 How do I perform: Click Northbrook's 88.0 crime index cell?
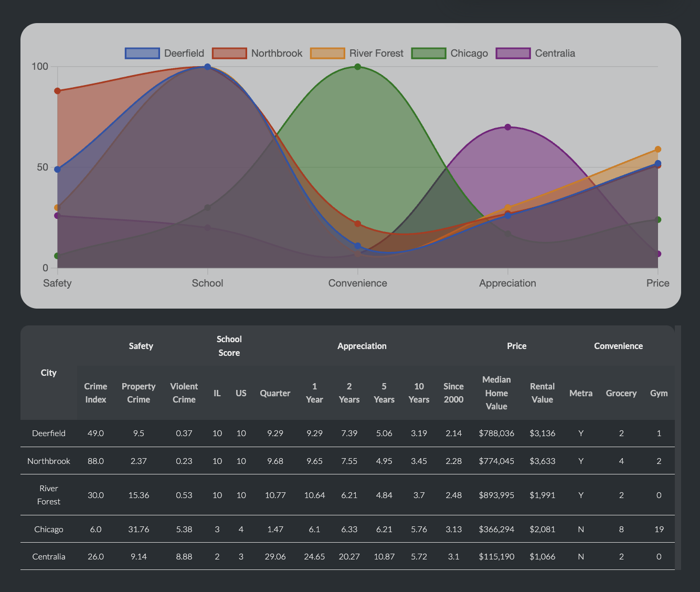95,461
